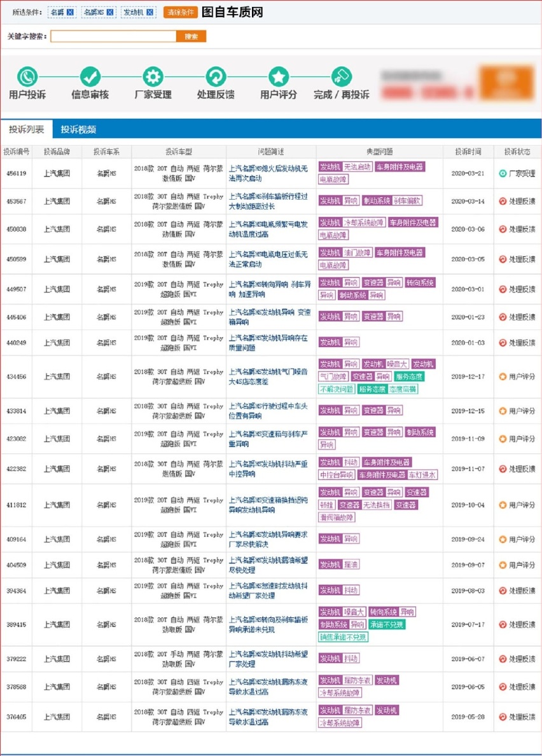The image size is (542, 756).
Task: Click status icon for complaint 409164
Action: [x=503, y=539]
